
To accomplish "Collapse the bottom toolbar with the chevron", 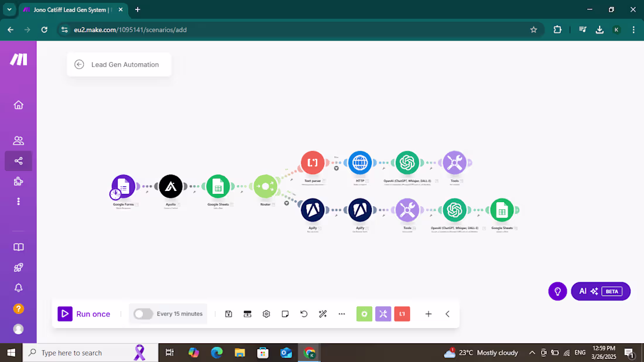I will click(x=447, y=314).
